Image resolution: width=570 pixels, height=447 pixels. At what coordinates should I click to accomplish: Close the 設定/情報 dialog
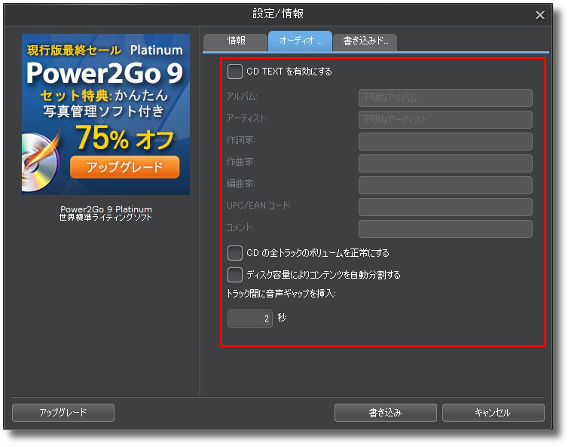tap(540, 15)
